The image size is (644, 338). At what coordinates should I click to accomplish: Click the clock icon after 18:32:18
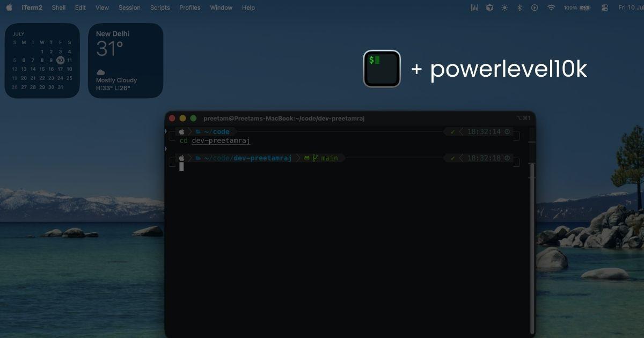507,158
